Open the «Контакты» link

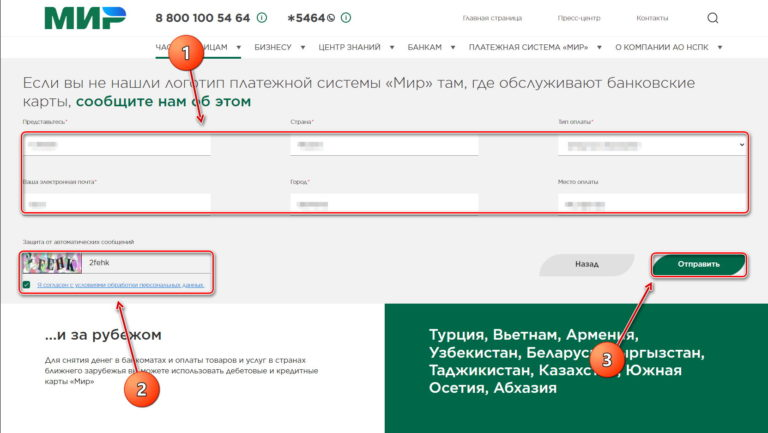click(x=652, y=18)
